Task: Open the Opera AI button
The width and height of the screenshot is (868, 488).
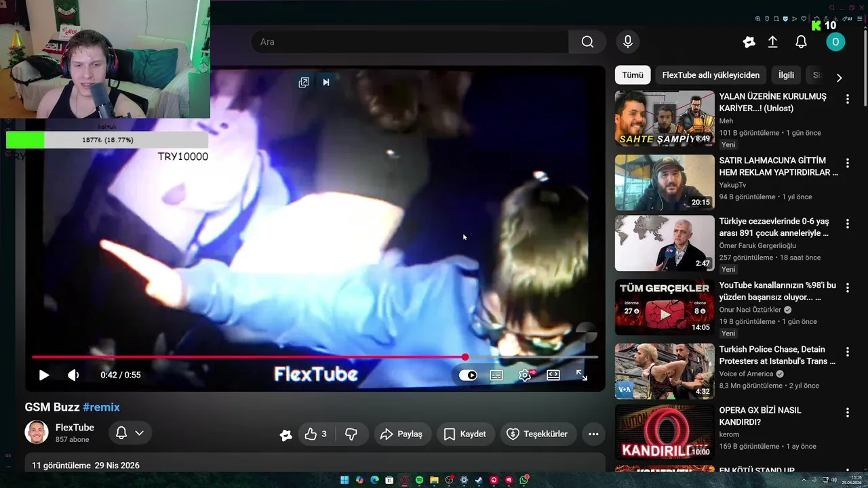Action: pyautogui.click(x=848, y=19)
